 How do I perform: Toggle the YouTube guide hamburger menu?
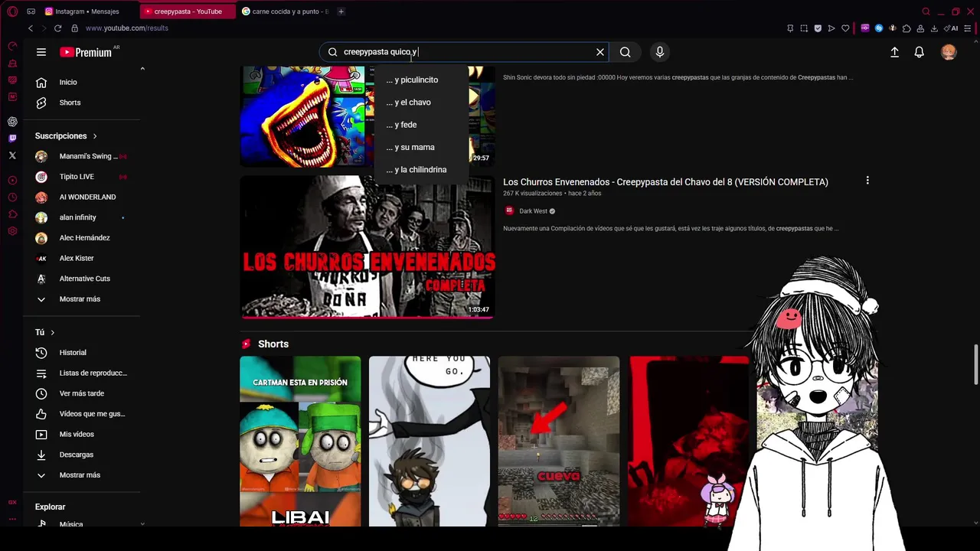coord(41,52)
